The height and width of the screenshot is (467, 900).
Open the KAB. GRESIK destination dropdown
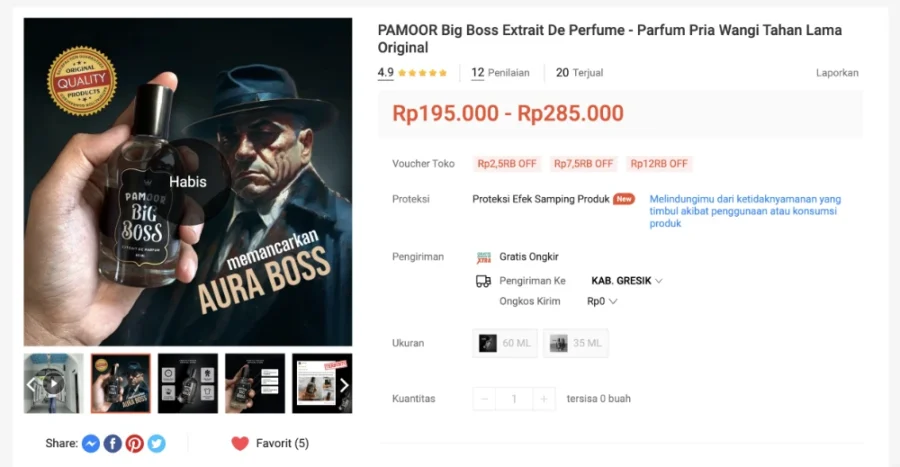(x=627, y=281)
